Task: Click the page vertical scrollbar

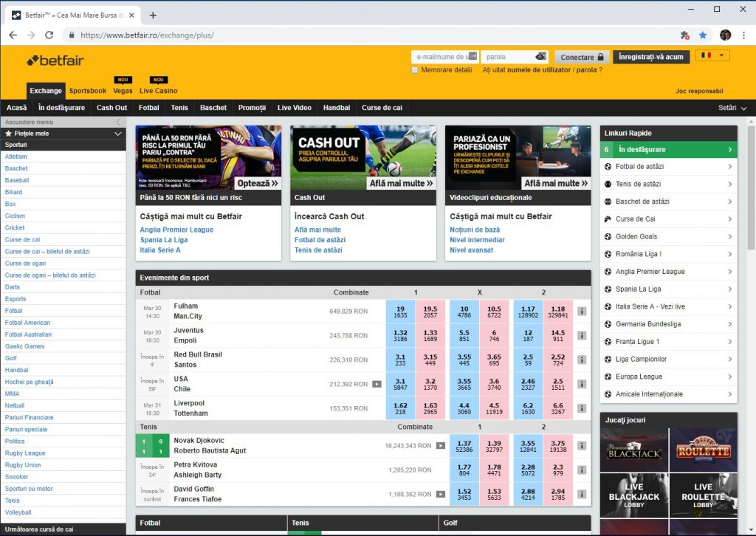Action: pos(751,188)
